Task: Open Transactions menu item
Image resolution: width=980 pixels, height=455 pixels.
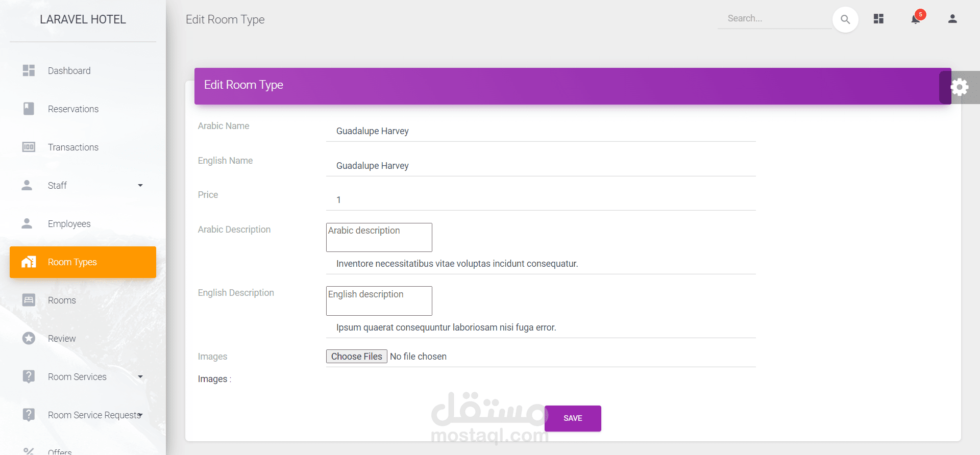Action: pos(83,147)
